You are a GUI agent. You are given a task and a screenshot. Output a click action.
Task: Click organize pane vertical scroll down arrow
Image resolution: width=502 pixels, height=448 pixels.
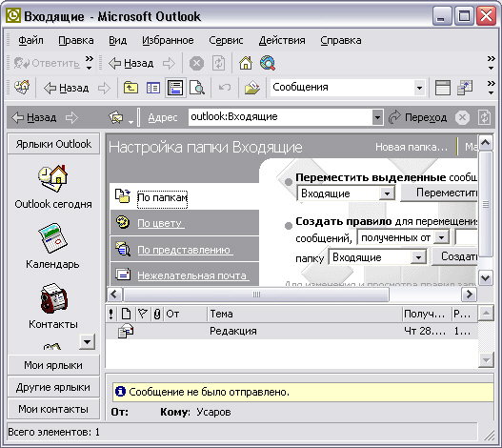[486, 277]
